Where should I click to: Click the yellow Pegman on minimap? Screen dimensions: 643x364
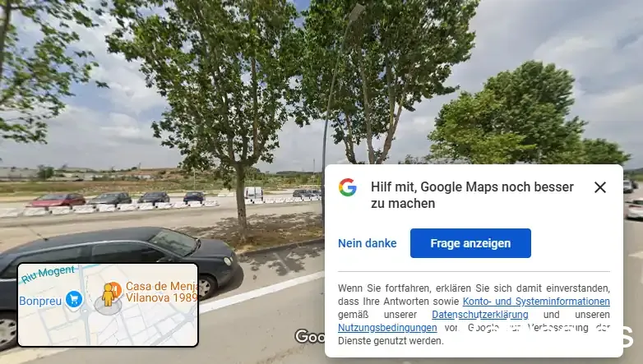tap(108, 295)
